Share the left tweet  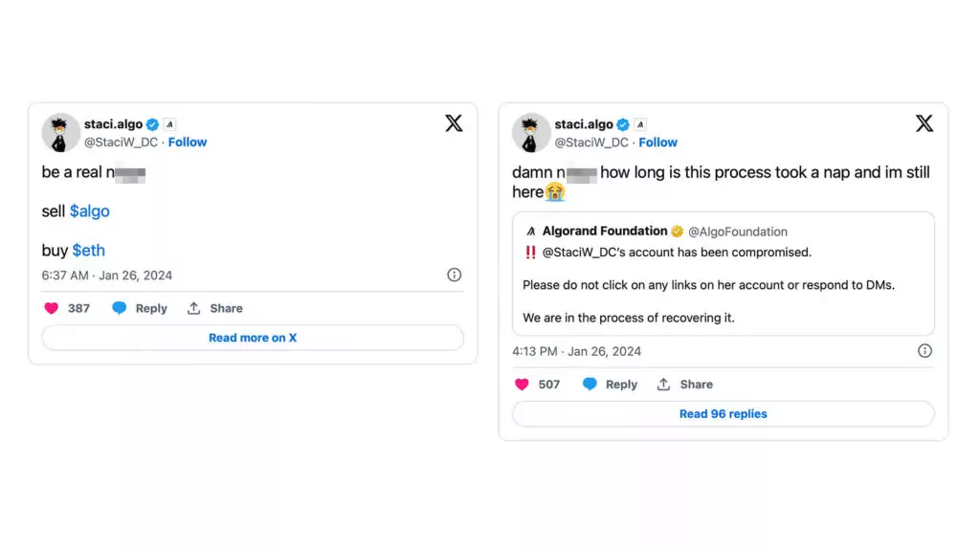(214, 308)
